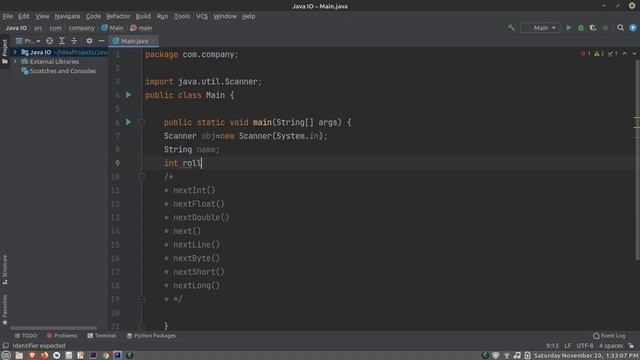Viewport: 640px width, 360px height.
Task: Click Select Opened File target icon
Action: click(x=49, y=41)
